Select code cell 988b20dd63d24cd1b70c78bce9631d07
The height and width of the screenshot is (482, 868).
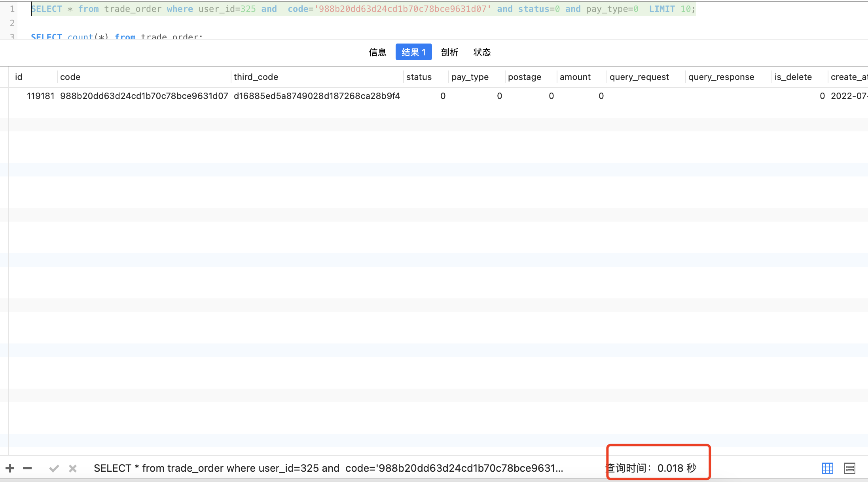(144, 96)
